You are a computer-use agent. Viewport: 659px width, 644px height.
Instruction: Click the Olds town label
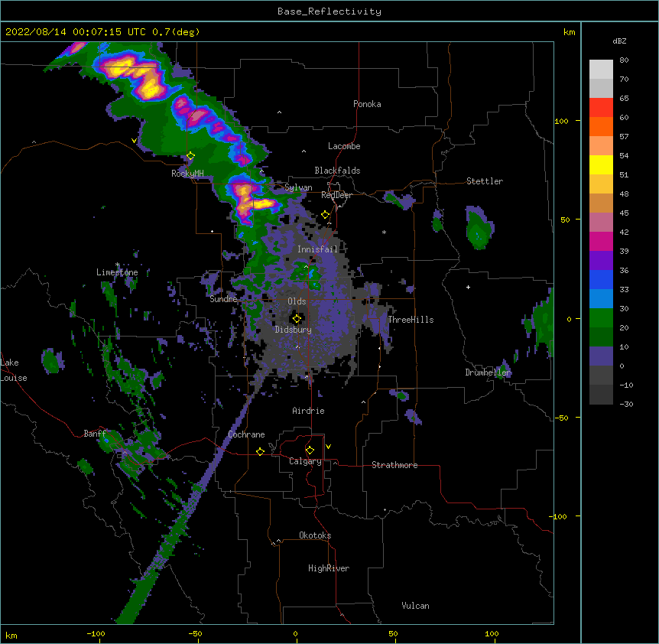pos(297,301)
